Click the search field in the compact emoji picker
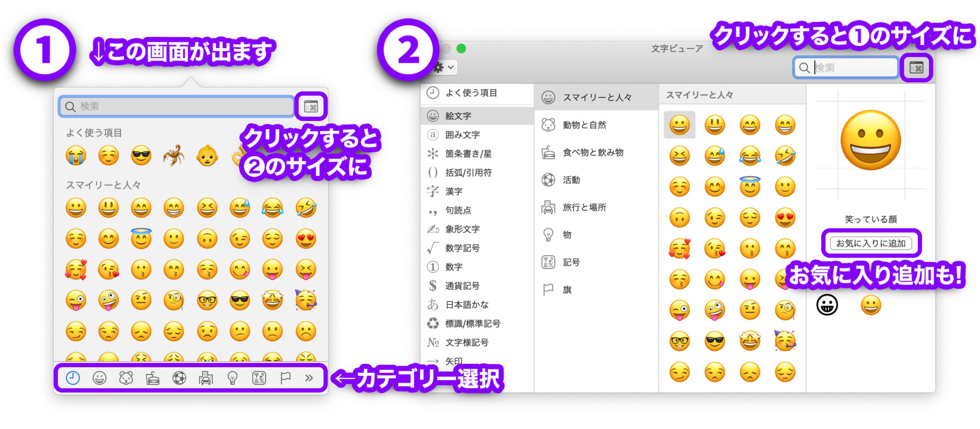 point(177,106)
